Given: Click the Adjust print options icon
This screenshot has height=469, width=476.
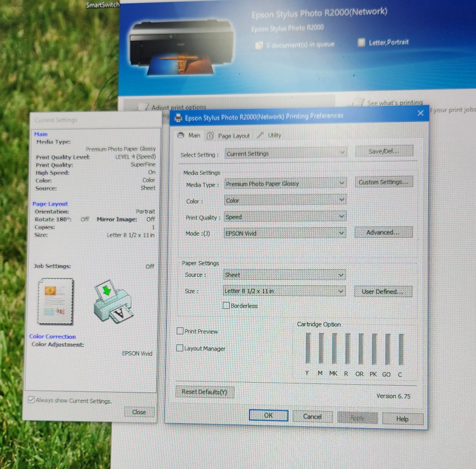Looking at the screenshot, I should pos(144,107).
